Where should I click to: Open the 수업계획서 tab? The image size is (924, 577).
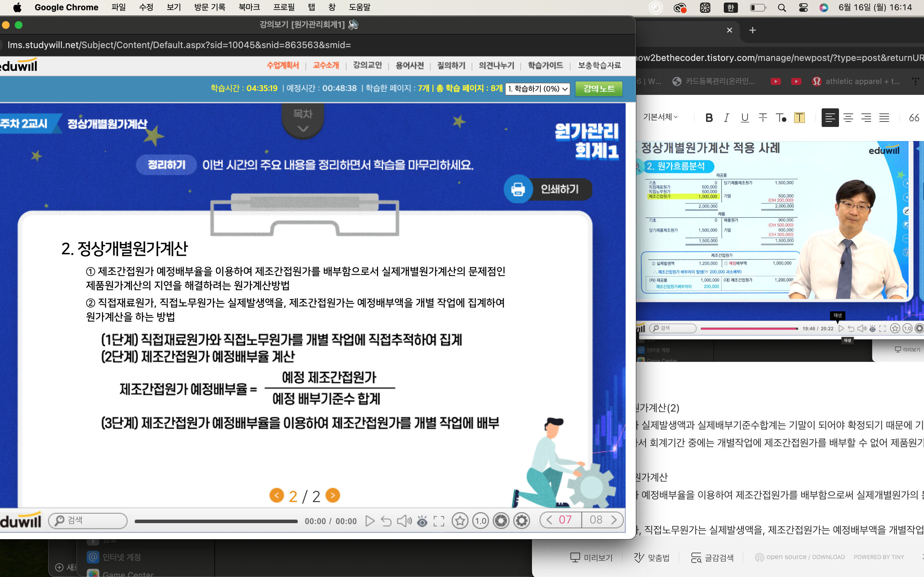283,66
